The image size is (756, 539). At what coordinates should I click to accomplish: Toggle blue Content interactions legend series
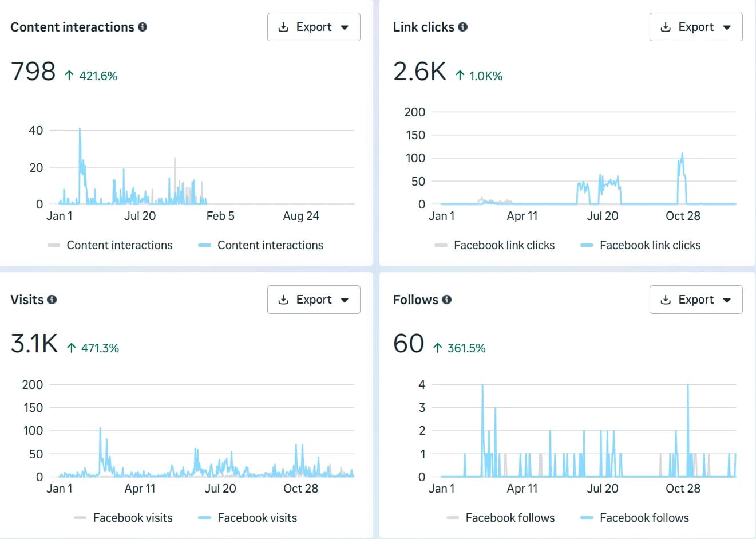coord(260,245)
